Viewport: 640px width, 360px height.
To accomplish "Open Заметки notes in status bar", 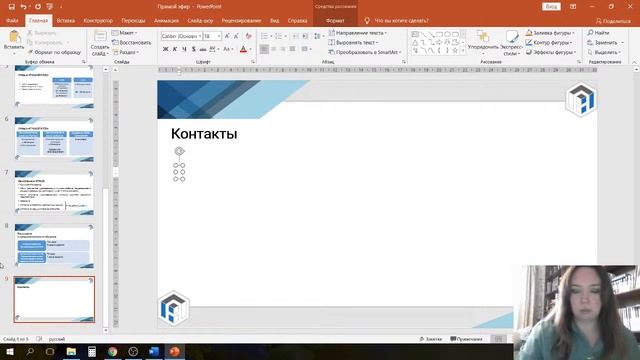I will 431,339.
